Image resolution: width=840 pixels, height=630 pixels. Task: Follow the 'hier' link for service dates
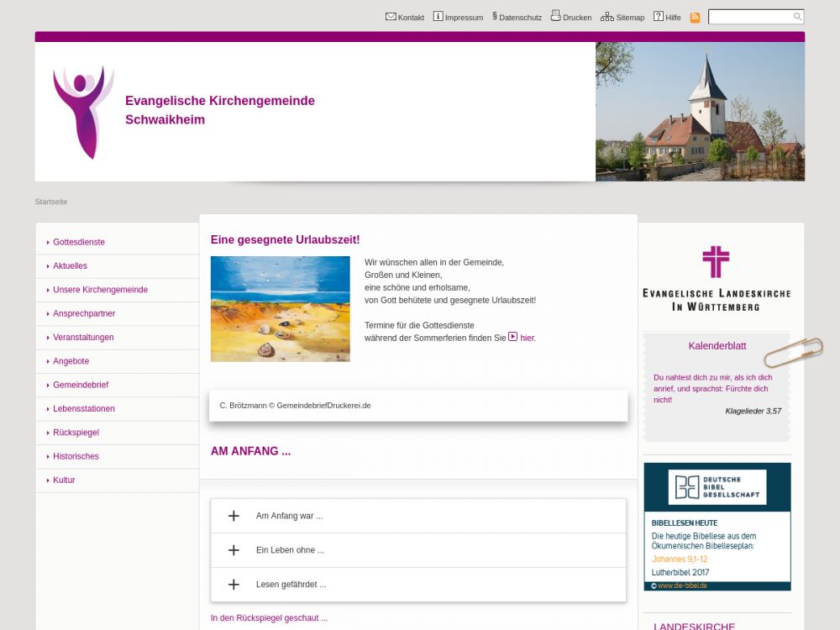527,338
